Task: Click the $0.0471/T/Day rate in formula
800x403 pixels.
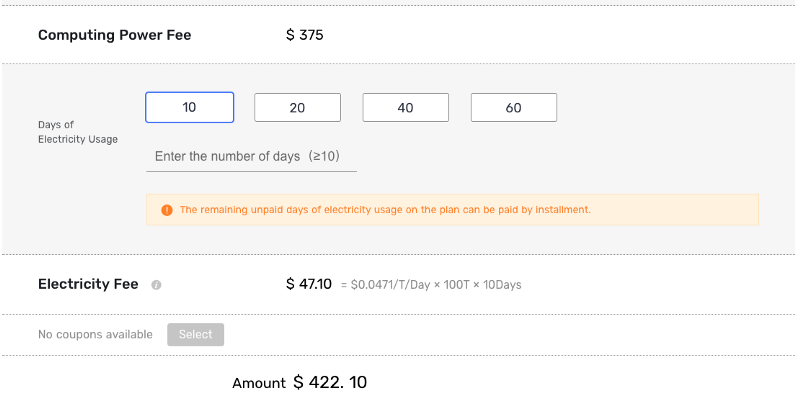Action: pyautogui.click(x=394, y=285)
